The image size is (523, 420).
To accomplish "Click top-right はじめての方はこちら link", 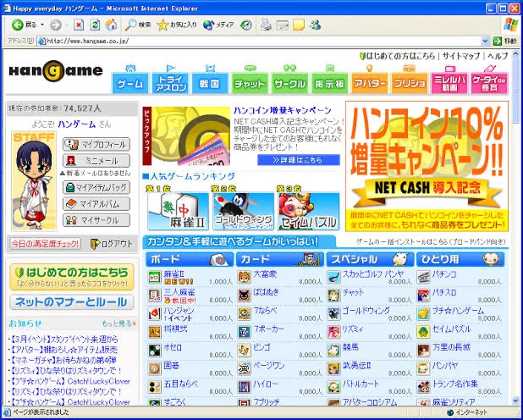I will coord(398,56).
